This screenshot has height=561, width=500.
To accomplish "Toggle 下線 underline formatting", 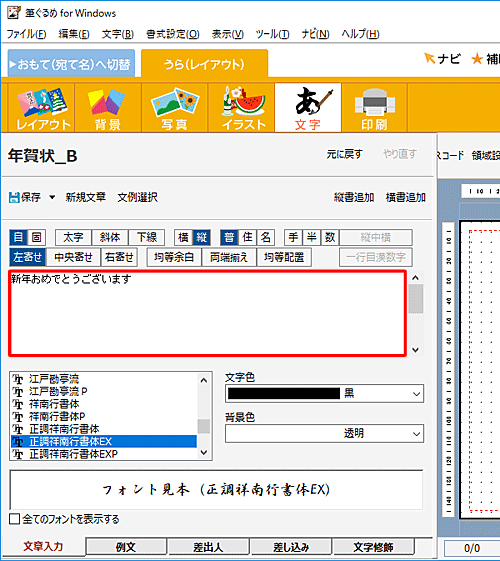I will point(147,237).
